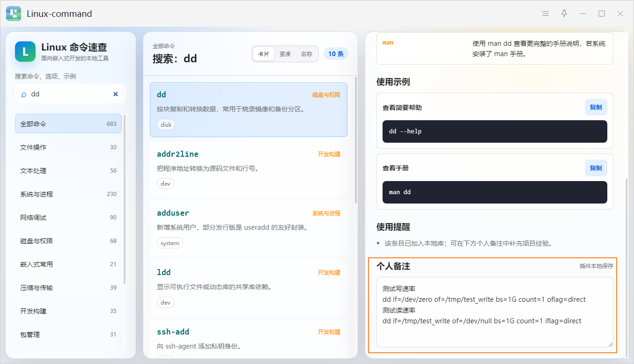
Task: Click the category sidebar scrollbar
Action: coord(125,199)
